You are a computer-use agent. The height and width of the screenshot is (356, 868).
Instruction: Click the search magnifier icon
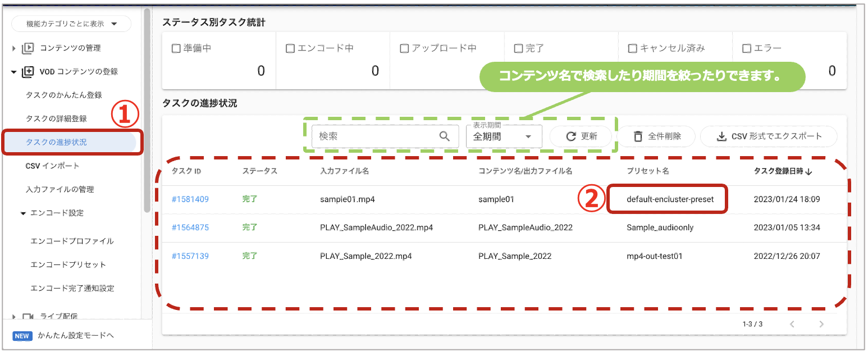pyautogui.click(x=444, y=136)
